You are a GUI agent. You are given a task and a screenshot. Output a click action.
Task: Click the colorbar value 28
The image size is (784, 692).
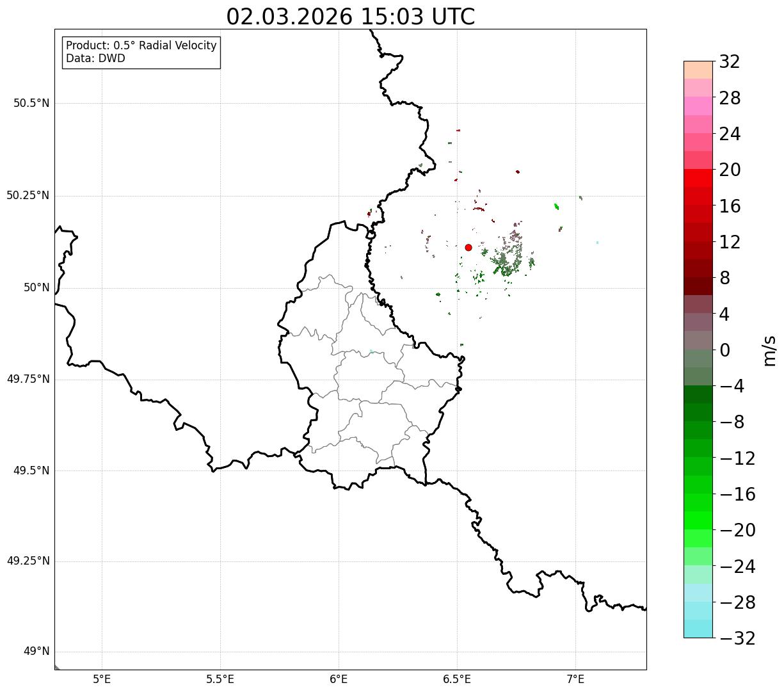[x=730, y=98]
